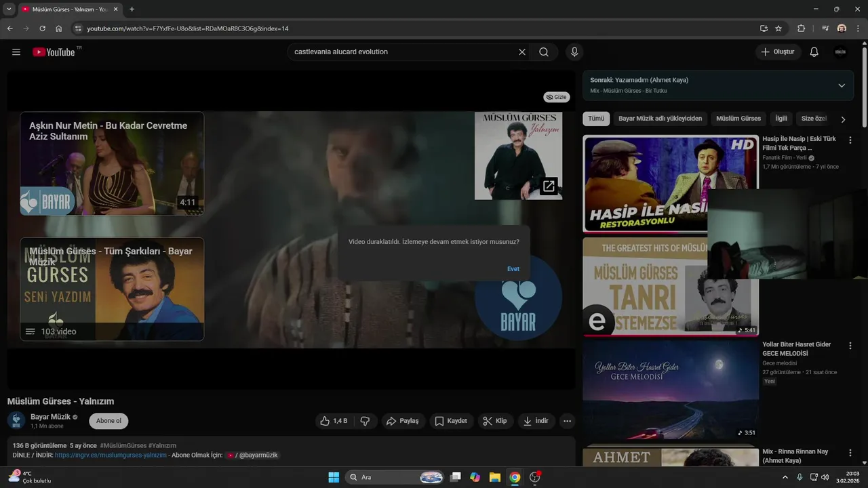Select Bayar Müzik adlı yükleyiciden chip
The width and height of the screenshot is (868, 488).
[660, 119]
